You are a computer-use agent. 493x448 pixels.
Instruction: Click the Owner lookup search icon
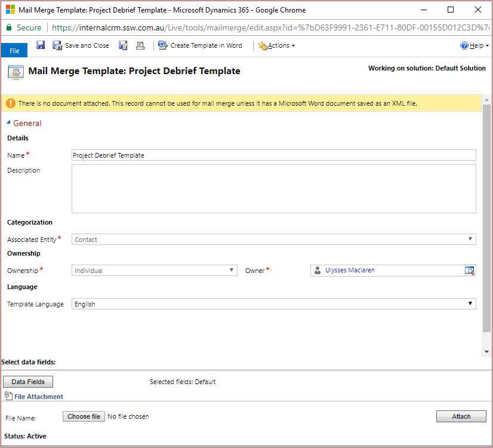[x=470, y=271]
